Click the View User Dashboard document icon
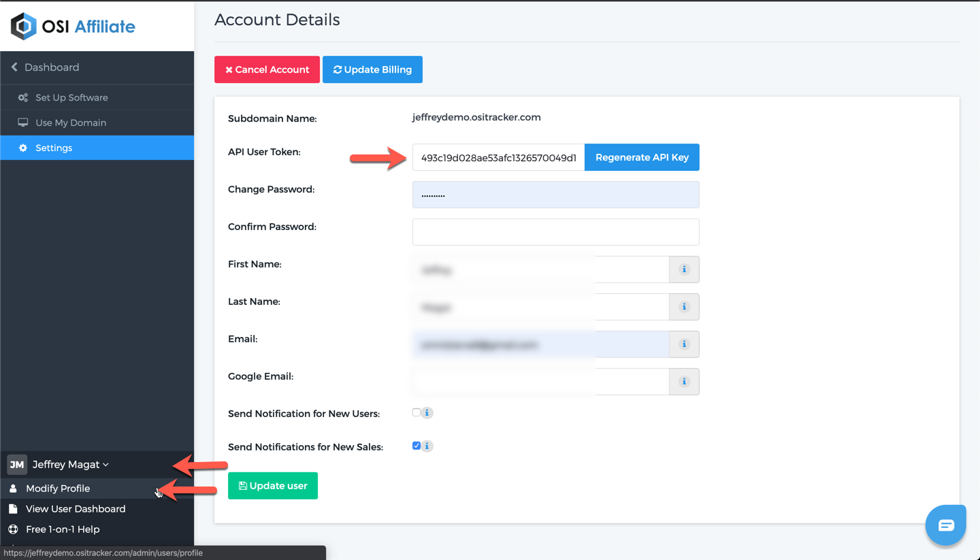The image size is (980, 560). coord(14,508)
